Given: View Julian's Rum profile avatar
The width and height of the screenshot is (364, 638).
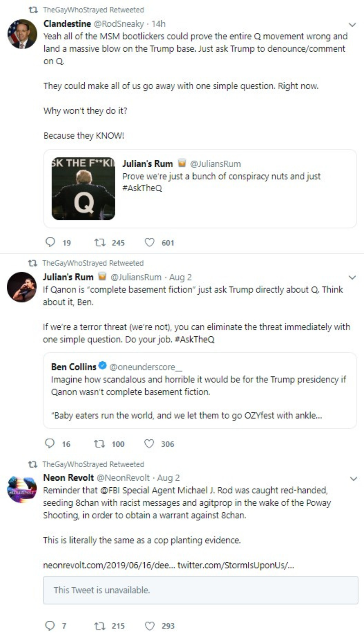Looking at the screenshot, I should tap(22, 287).
